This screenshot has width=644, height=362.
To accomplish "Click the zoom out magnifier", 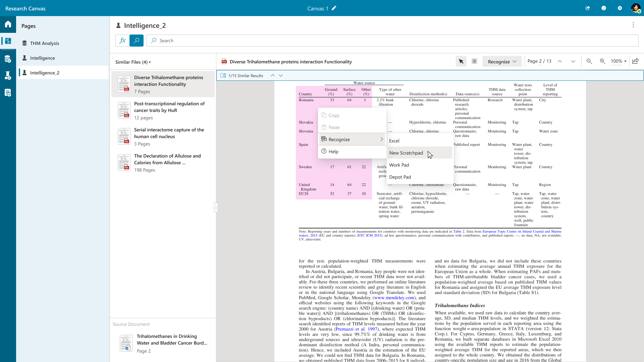I will pyautogui.click(x=589, y=61).
